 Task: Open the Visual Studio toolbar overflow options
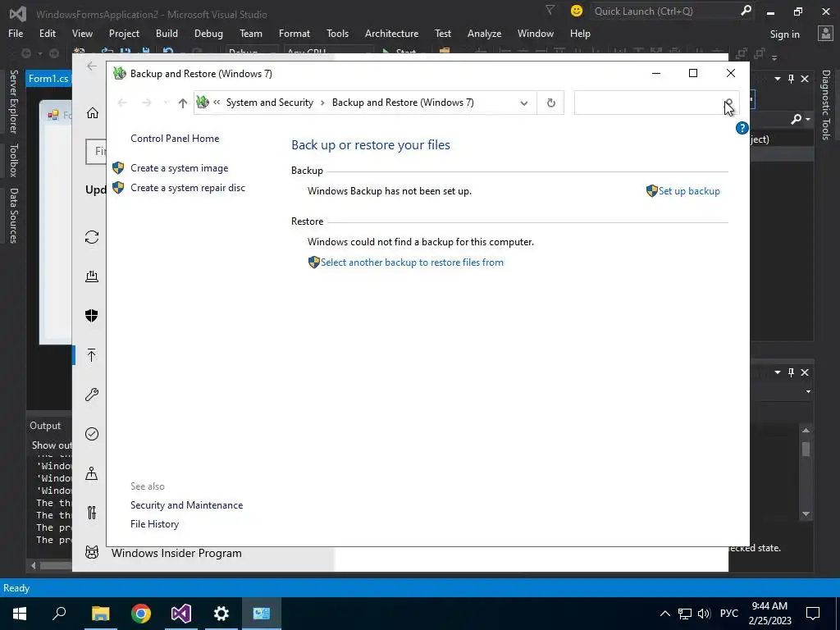click(x=774, y=57)
